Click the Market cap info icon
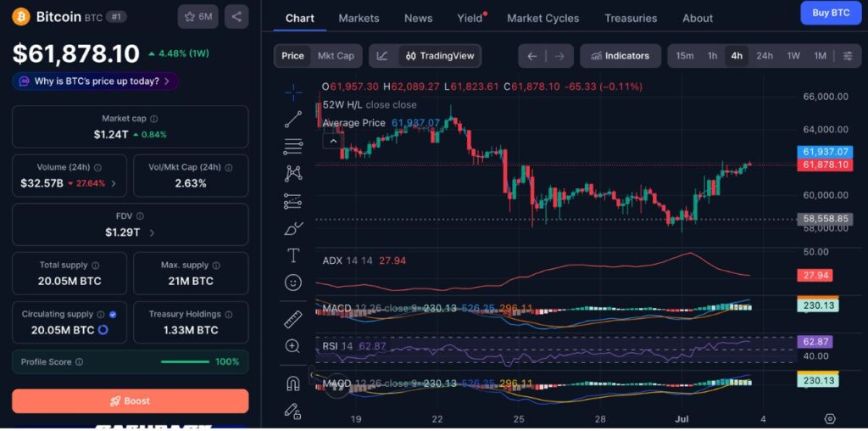The height and width of the screenshot is (431, 868). (154, 119)
